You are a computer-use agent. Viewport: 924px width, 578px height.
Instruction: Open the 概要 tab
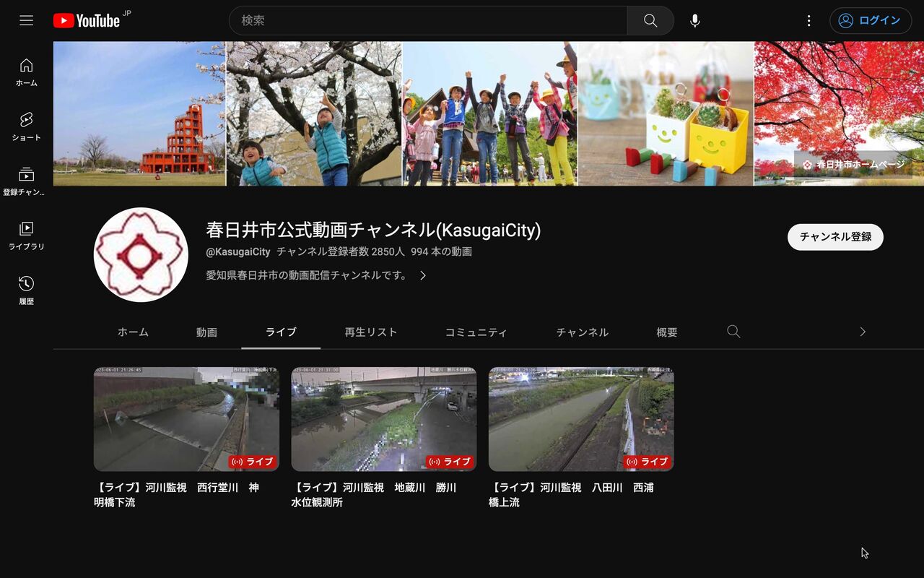tap(667, 332)
